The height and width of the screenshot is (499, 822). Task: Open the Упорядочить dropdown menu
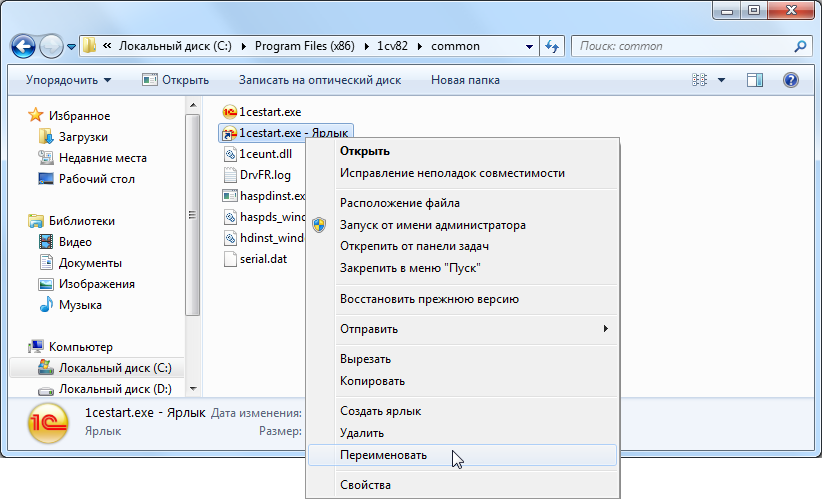[x=68, y=80]
